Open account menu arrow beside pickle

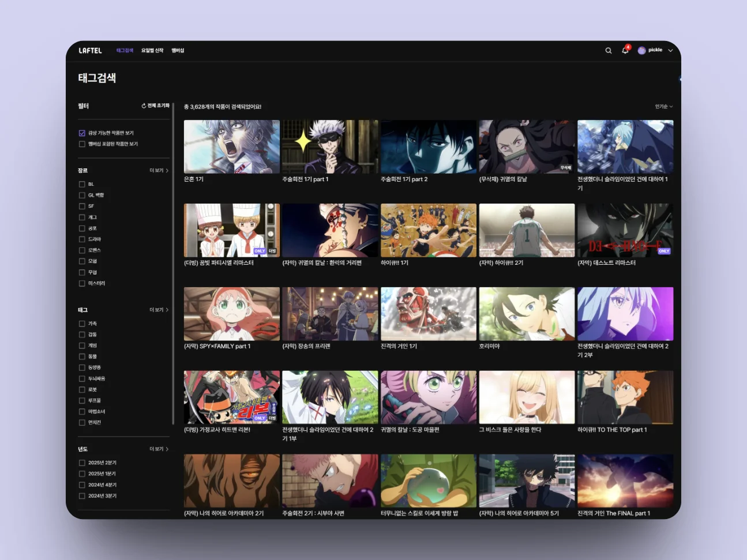click(670, 51)
